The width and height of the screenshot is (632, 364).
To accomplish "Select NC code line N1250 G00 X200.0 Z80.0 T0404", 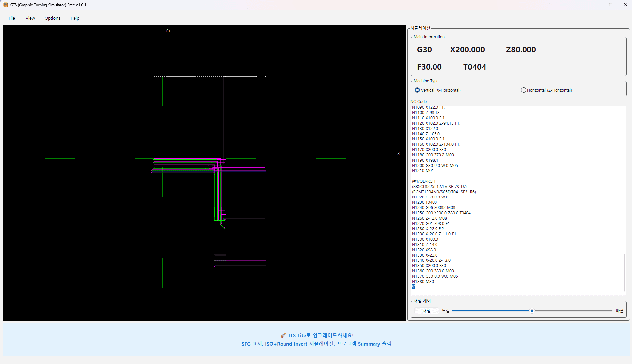I will click(441, 213).
